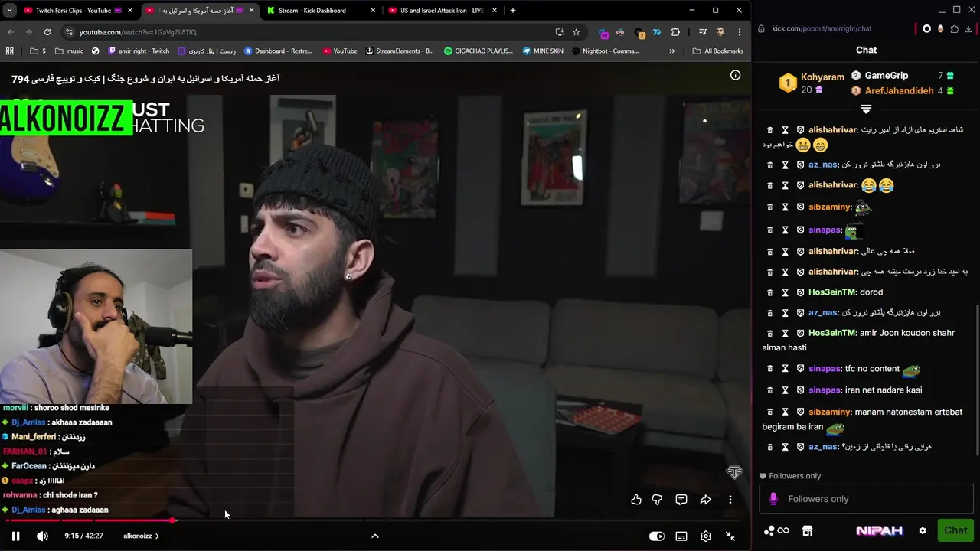
Task: Open the Kick shop storefront icon
Action: (x=806, y=530)
